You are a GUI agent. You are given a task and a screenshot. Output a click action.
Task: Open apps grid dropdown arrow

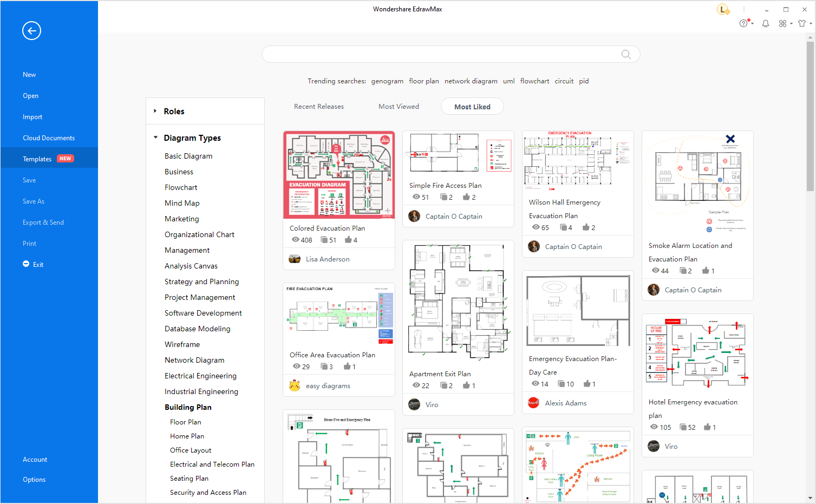click(x=791, y=24)
